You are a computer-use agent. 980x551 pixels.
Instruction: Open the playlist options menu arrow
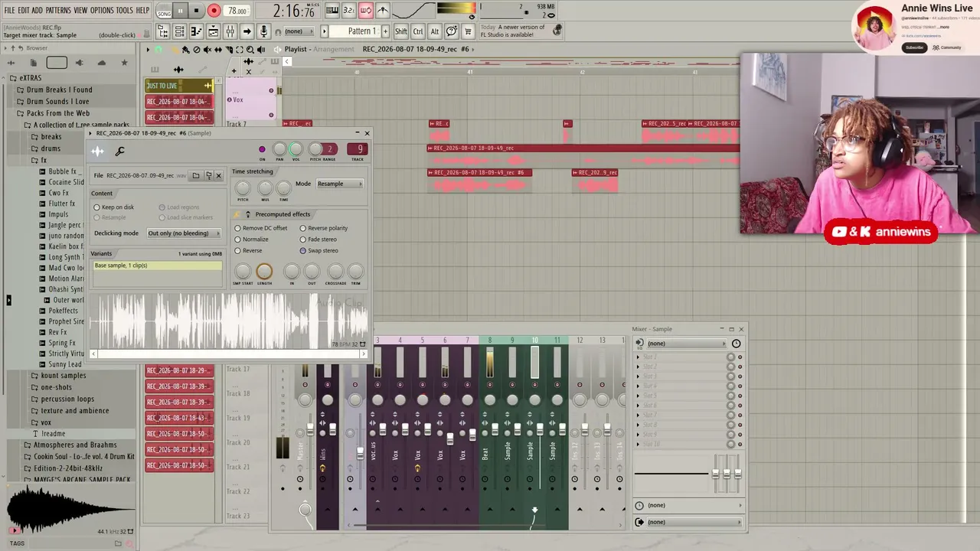[149, 50]
